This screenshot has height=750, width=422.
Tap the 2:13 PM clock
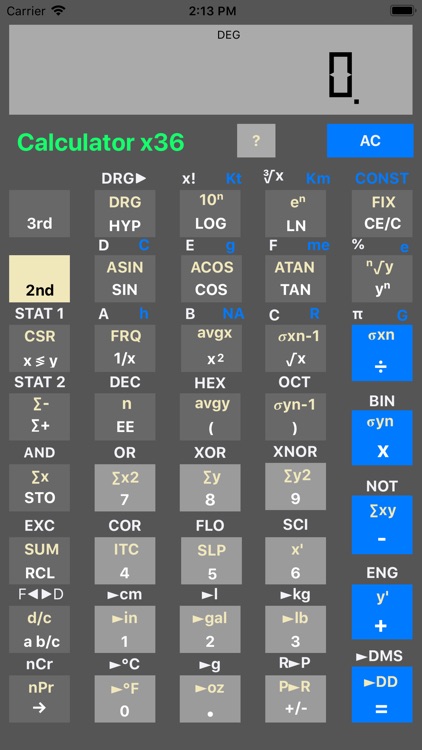click(x=211, y=11)
